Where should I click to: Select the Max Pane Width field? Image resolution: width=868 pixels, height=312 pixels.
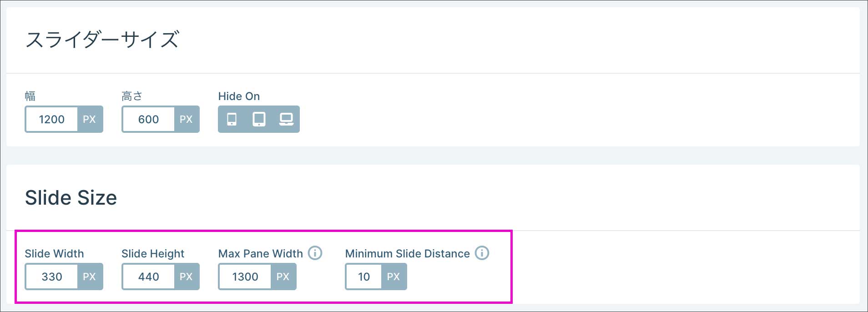[245, 277]
